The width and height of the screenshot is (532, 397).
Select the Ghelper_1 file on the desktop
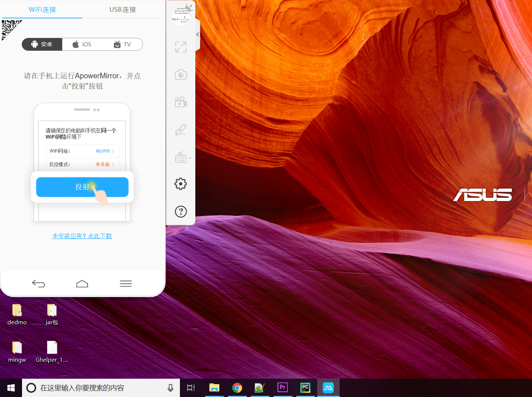point(52,352)
